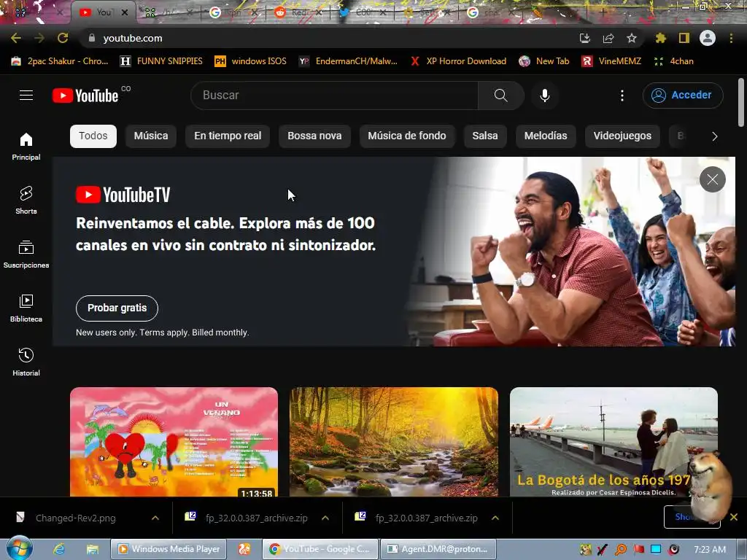The width and height of the screenshot is (747, 560).
Task: Open the Un Verano album video thumbnail
Action: pos(174,442)
